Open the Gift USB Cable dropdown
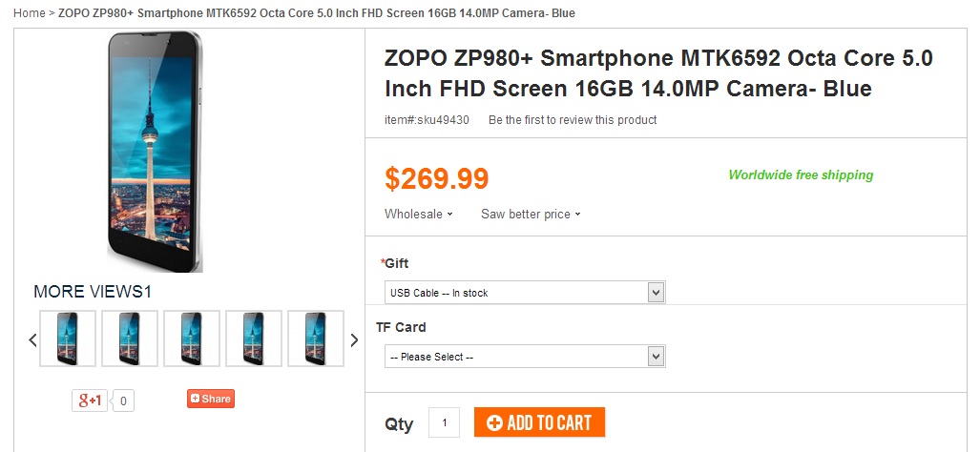 [524, 293]
